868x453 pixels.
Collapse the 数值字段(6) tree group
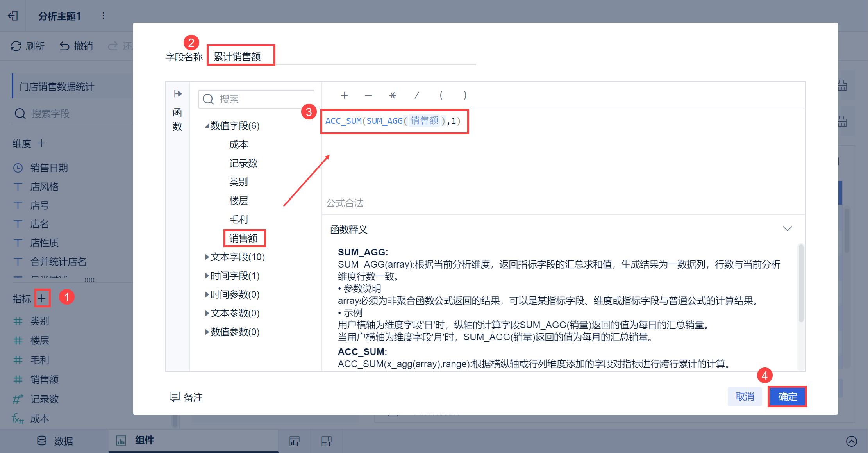tap(207, 126)
